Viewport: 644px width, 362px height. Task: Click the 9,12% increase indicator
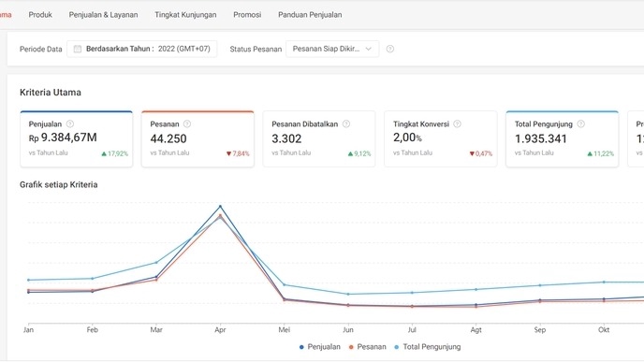pos(359,154)
